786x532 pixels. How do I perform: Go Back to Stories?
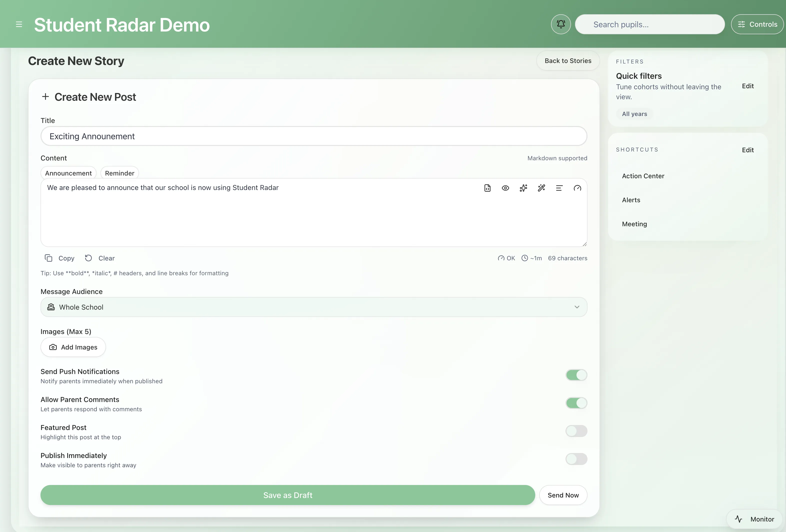tap(568, 61)
